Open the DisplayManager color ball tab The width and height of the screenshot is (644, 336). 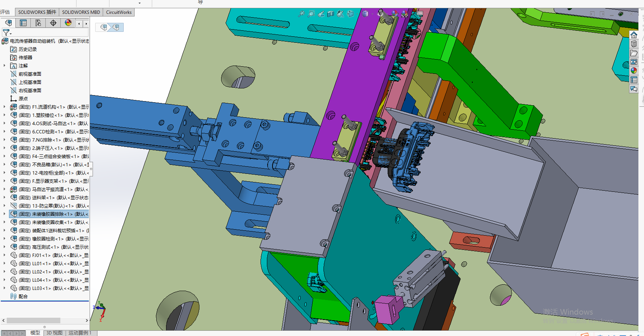(68, 23)
